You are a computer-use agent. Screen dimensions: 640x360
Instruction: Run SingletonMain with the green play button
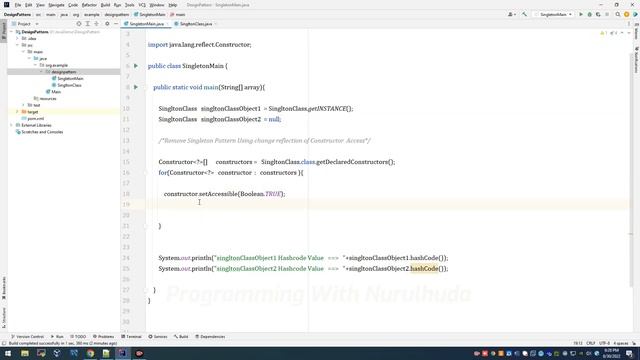[581, 14]
